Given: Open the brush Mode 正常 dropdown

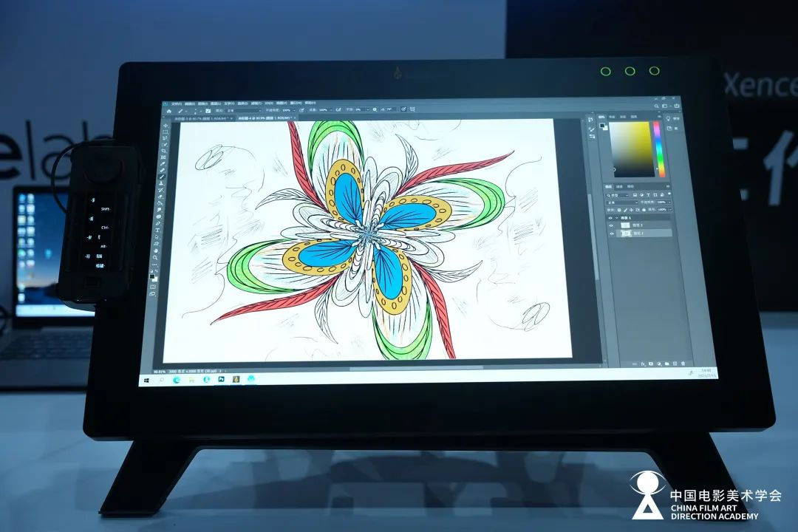Looking at the screenshot, I should point(245,111).
